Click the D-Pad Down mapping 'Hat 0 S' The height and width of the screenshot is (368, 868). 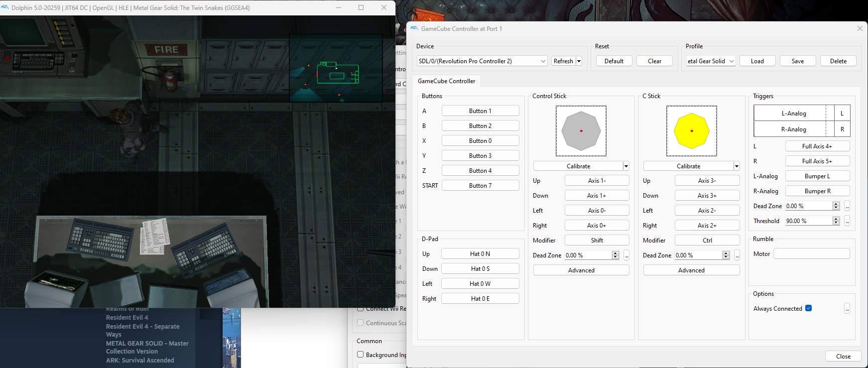click(x=481, y=268)
